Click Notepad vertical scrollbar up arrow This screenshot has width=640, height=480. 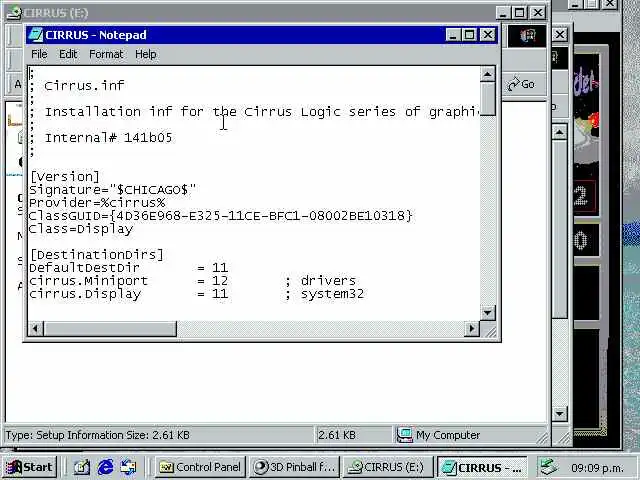coord(488,74)
